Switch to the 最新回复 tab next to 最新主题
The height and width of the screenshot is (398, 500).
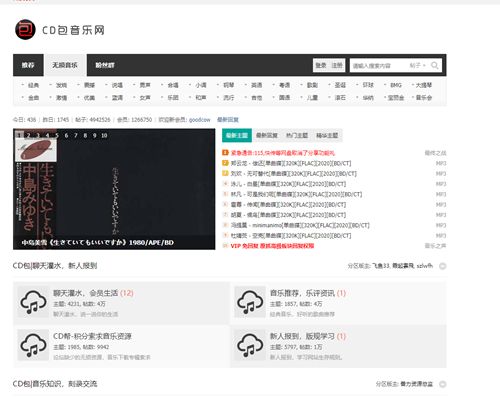(x=267, y=135)
